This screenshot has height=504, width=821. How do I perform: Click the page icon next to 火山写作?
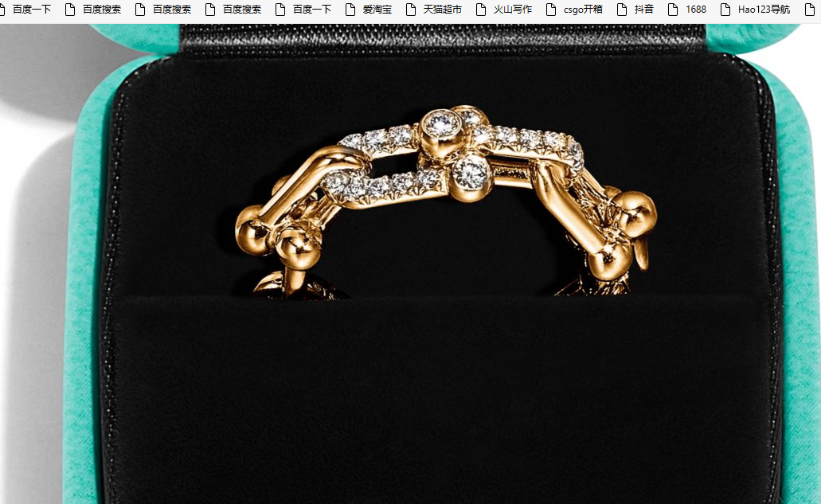(481, 10)
